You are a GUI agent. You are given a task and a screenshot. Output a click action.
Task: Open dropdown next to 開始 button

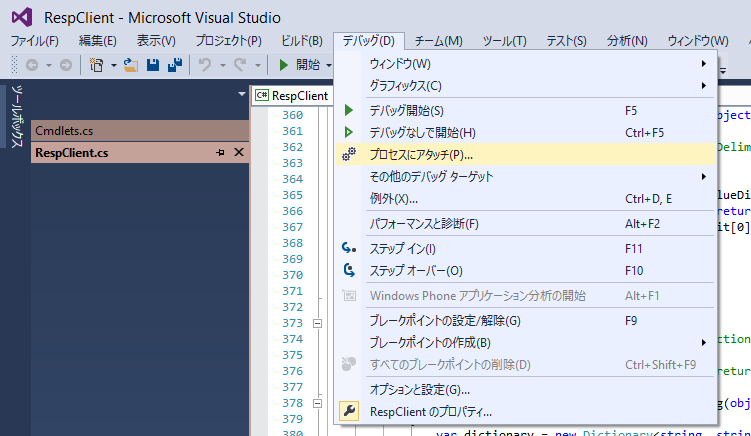pos(329,65)
